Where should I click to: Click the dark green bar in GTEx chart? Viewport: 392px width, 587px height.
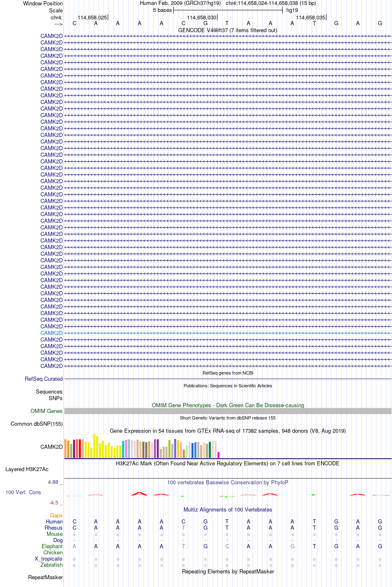(210, 450)
